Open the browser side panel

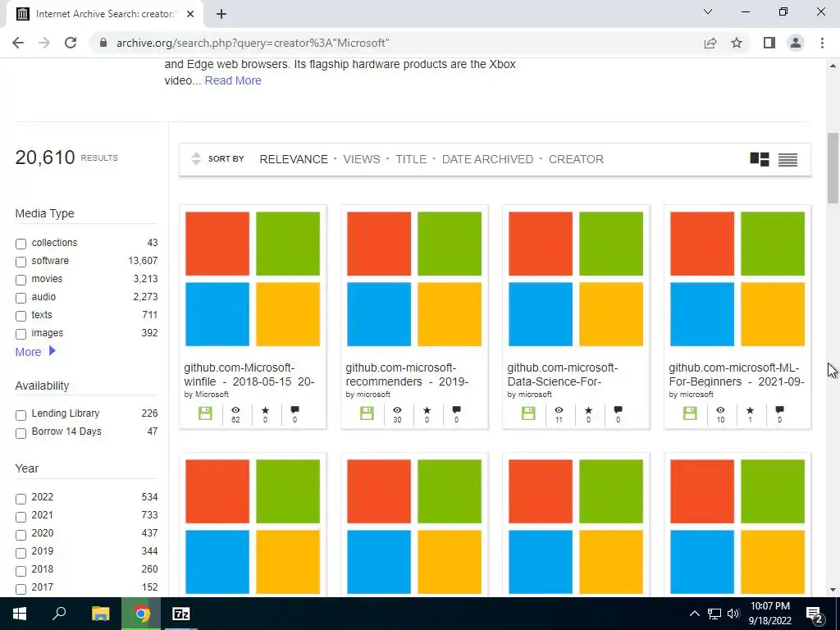pyautogui.click(x=769, y=43)
